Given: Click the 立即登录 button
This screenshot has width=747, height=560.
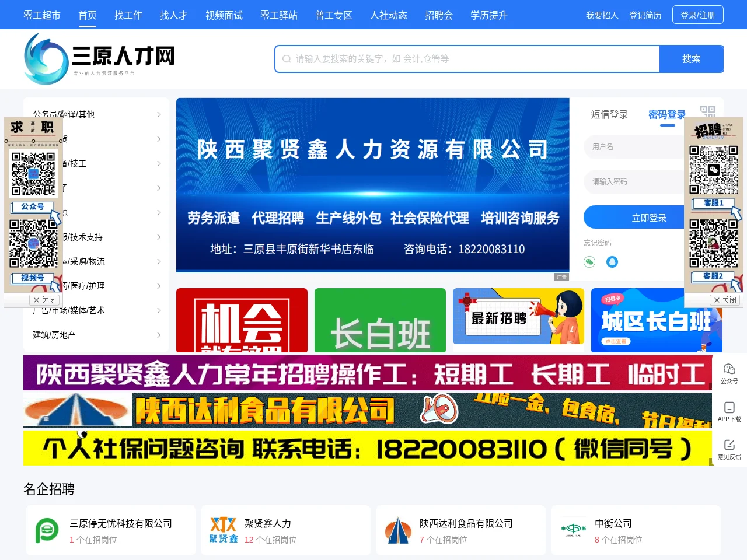Looking at the screenshot, I should (649, 218).
